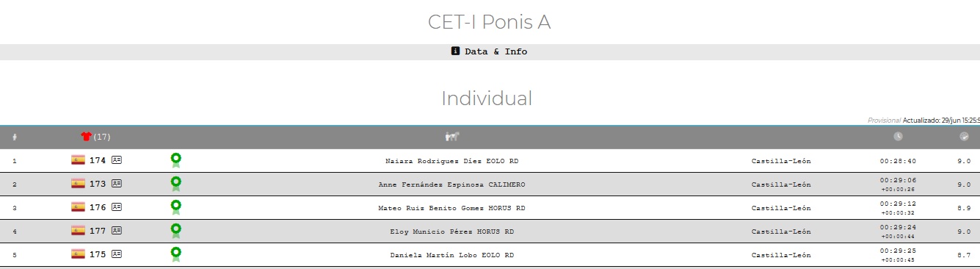This screenshot has width=980, height=269.
Task: Click the clock icon in table header
Action: pos(898,137)
